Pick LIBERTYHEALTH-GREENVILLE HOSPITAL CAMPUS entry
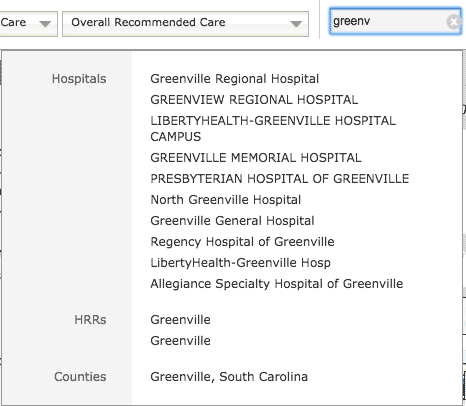Image resolution: width=466 pixels, height=406 pixels. coord(273,129)
